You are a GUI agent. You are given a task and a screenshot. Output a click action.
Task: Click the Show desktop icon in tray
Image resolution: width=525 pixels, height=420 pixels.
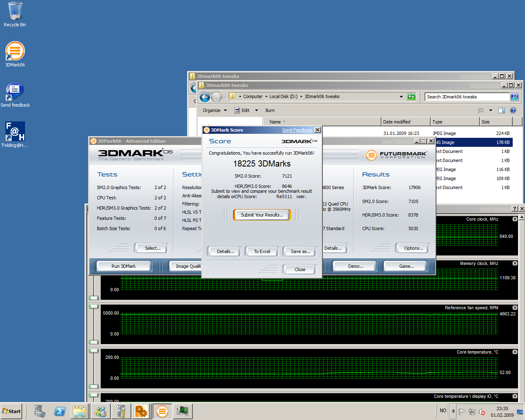(x=520, y=412)
